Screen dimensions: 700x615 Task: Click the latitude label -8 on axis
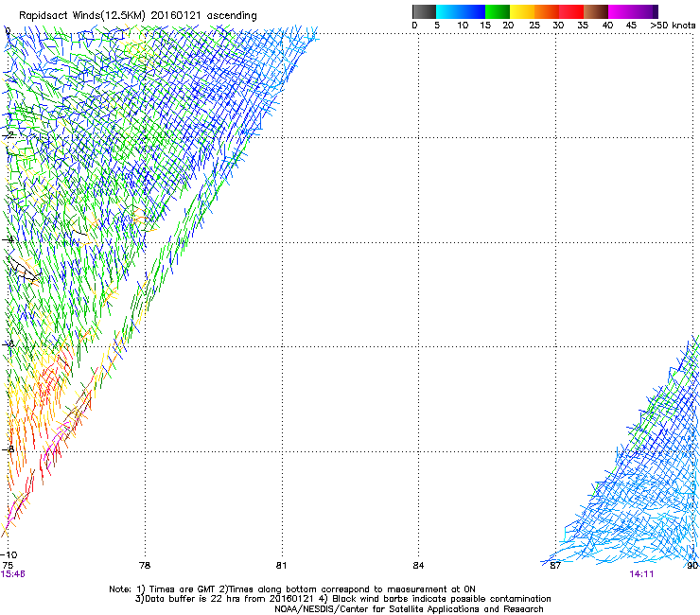click(8, 449)
